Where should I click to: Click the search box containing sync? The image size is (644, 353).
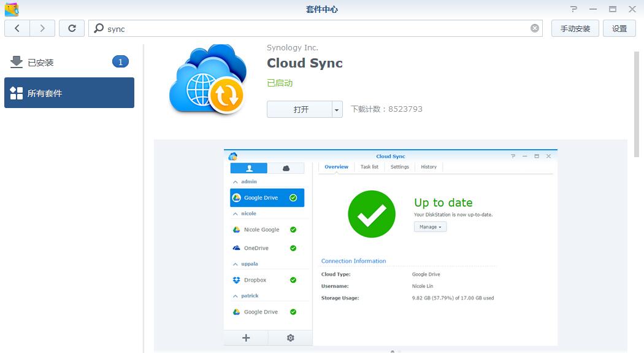315,28
